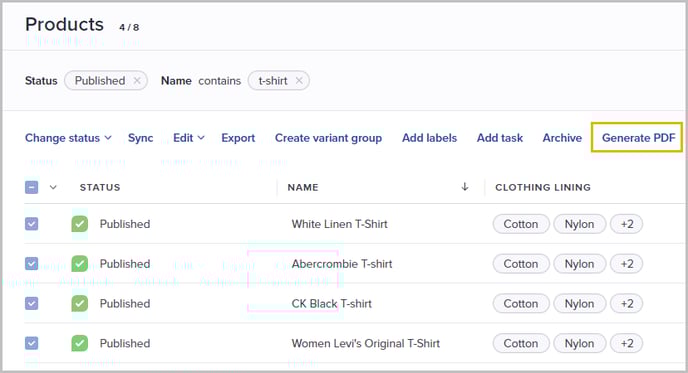This screenshot has width=688, height=373.
Task: Click green published icon for White Linen T-Shirt
Action: pyautogui.click(x=79, y=224)
